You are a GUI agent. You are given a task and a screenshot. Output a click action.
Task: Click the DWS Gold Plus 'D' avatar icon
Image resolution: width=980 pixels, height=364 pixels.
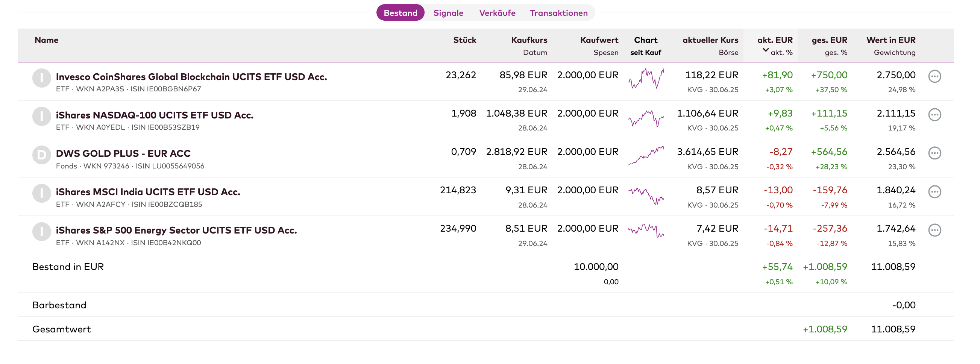pyautogui.click(x=41, y=155)
